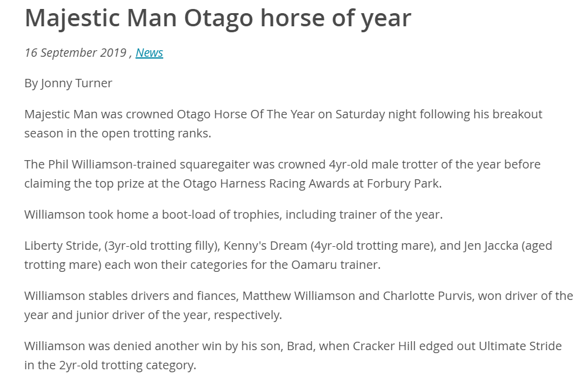Click the paragraph starting Majestic Man was crowned
588x383 pixels.
point(283,124)
